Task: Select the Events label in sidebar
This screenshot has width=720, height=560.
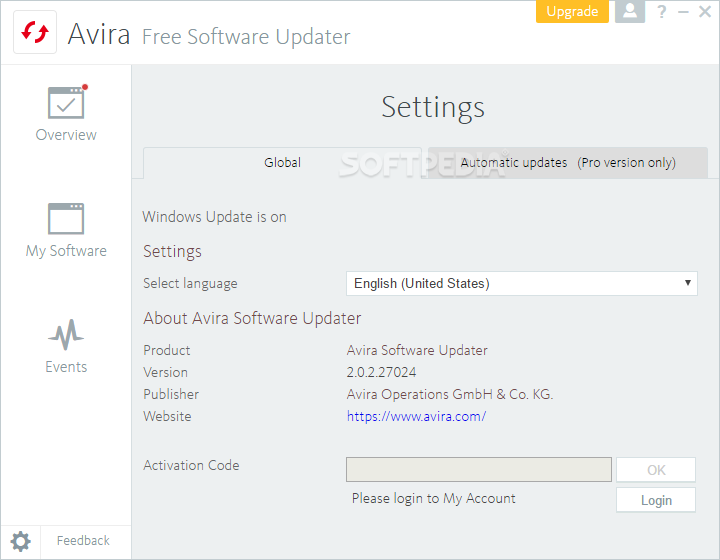Action: tap(66, 367)
